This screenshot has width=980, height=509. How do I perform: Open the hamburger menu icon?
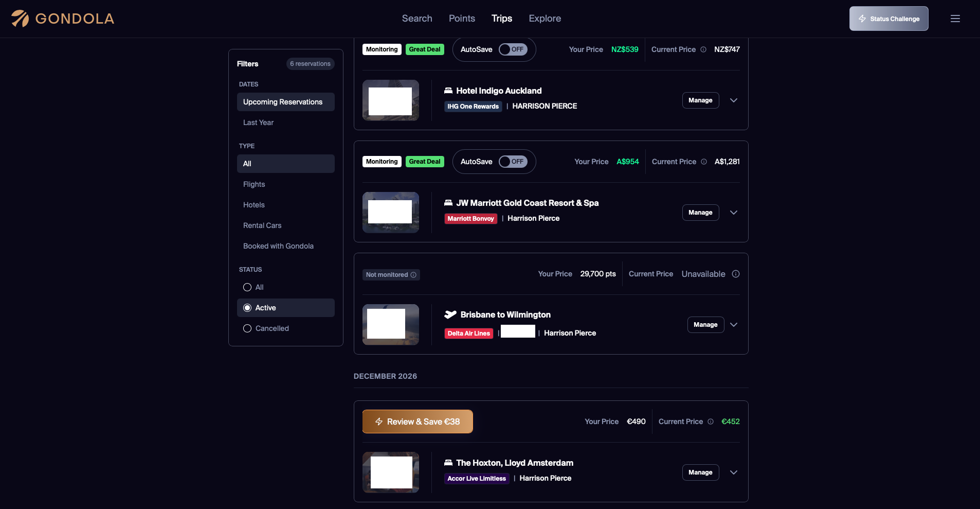tap(955, 19)
